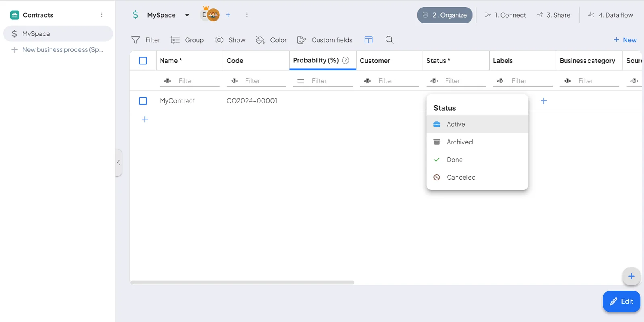The width and height of the screenshot is (644, 322).
Task: Click the Probability help question-mark icon
Action: (x=345, y=60)
